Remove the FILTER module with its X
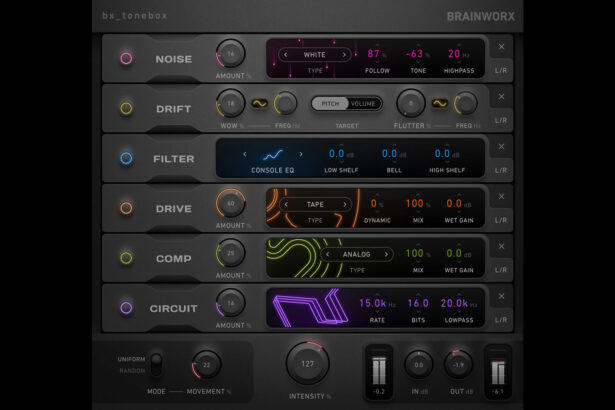 [501, 146]
